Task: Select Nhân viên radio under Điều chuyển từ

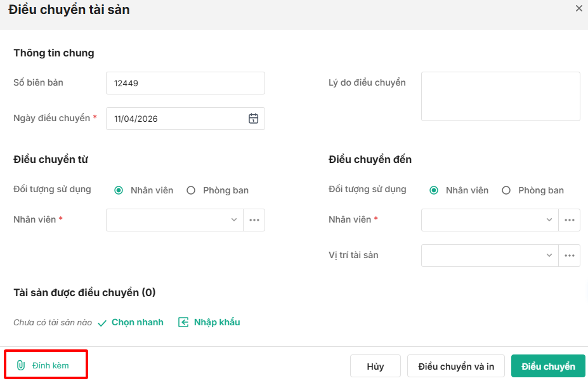Action: (119, 190)
